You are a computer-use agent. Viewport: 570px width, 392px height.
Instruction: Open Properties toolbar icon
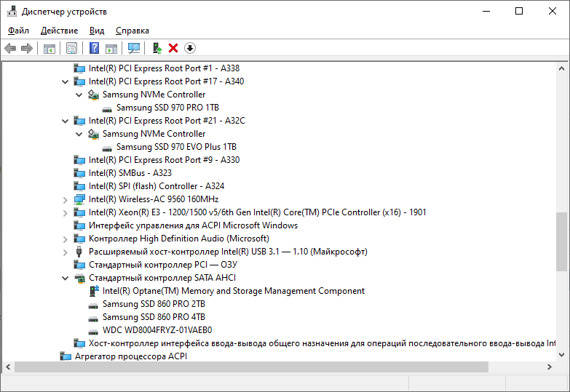pos(71,48)
